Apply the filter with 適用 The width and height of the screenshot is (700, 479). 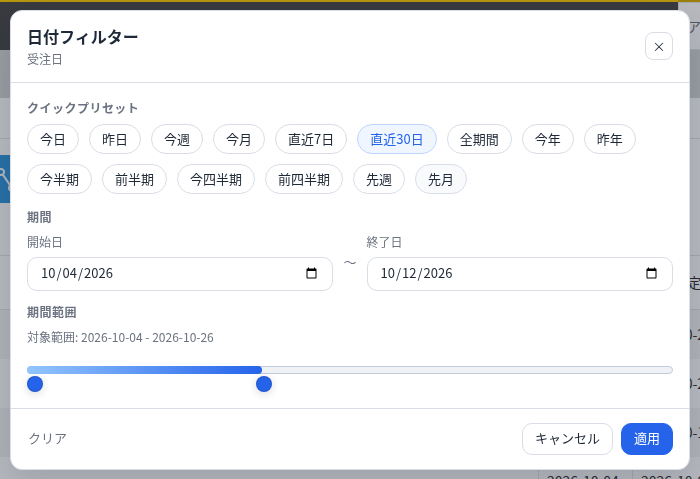[646, 439]
